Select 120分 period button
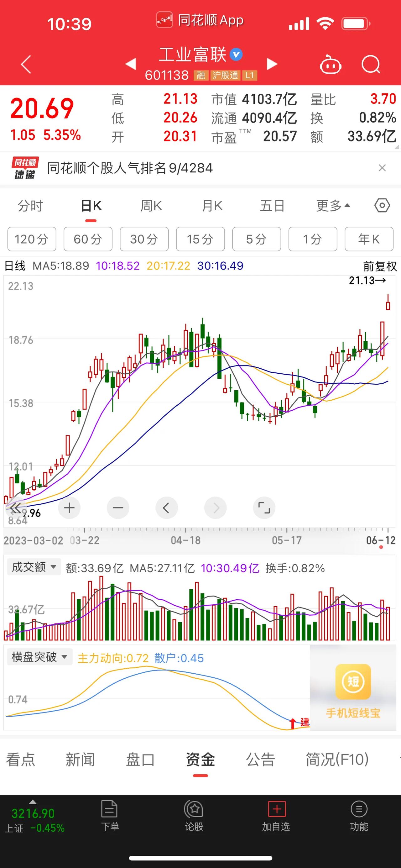 tap(32, 239)
